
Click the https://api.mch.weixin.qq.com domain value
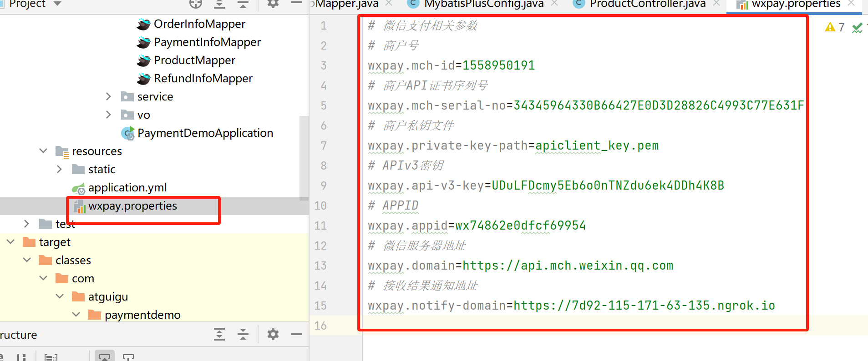[x=568, y=266]
